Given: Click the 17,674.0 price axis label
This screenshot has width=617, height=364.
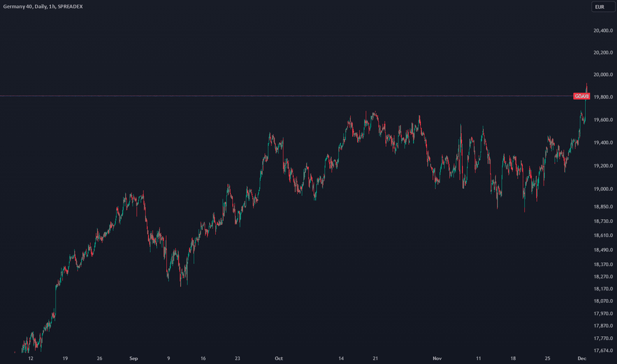Looking at the screenshot, I should [x=603, y=350].
